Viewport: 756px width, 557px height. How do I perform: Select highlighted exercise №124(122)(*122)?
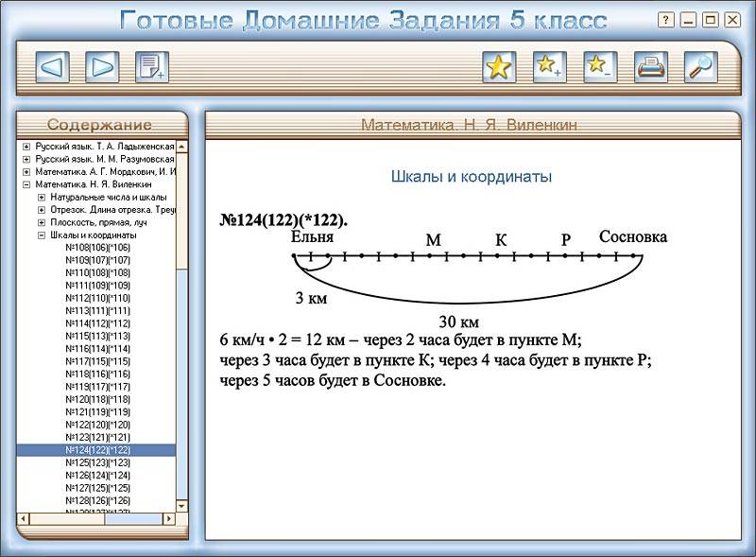tap(98, 450)
